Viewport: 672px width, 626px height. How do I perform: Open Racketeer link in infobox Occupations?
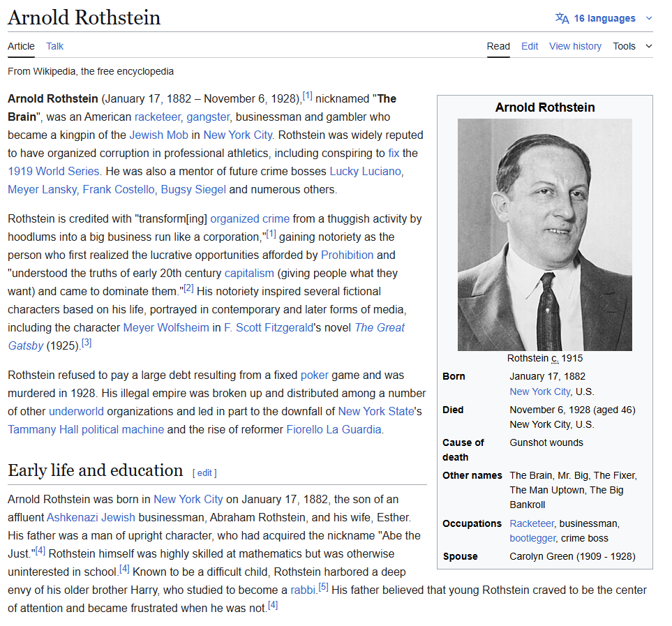(x=532, y=523)
